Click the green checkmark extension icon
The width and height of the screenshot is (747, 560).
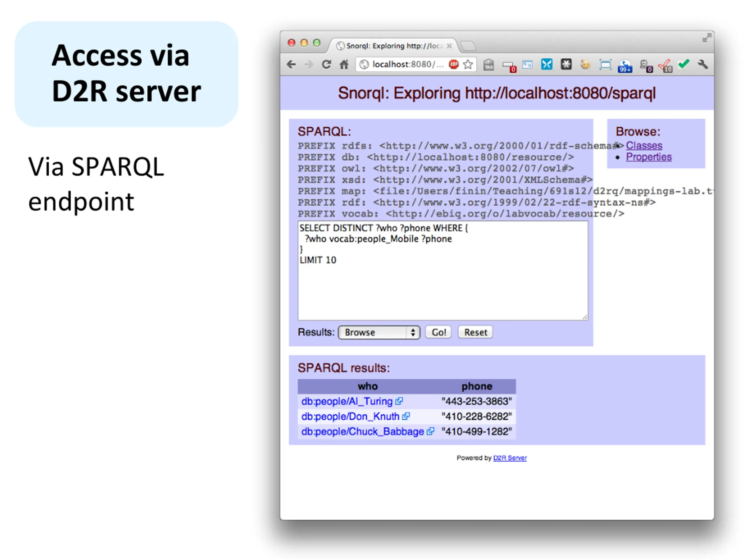click(684, 64)
